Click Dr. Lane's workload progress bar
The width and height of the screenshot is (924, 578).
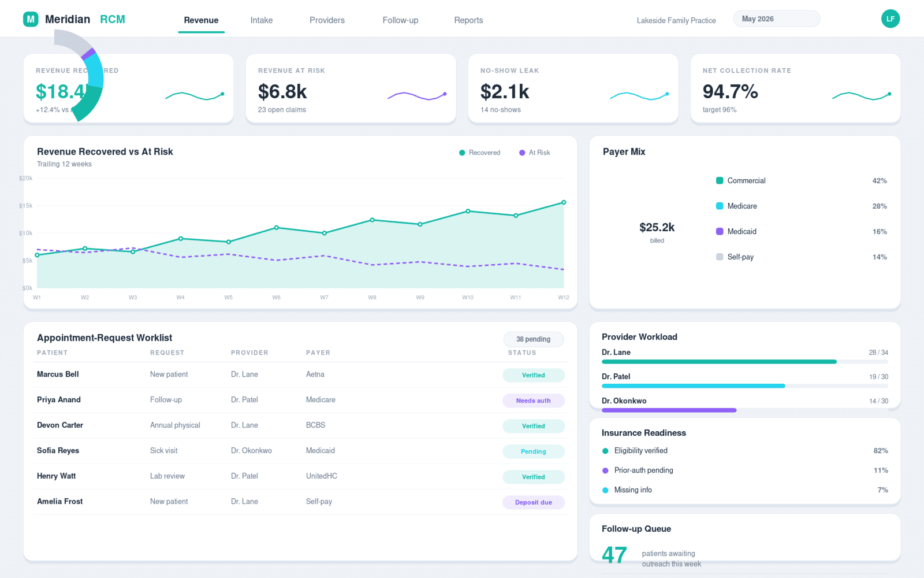point(745,362)
